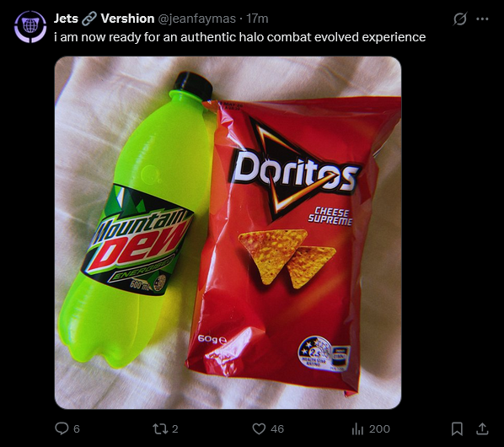
Task: Click the 200 views count
Action: [379, 429]
